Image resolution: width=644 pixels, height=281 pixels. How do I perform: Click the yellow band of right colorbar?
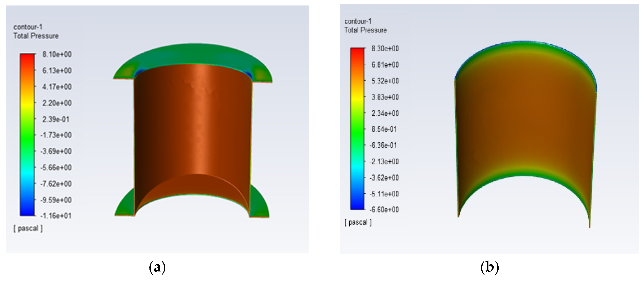357,99
